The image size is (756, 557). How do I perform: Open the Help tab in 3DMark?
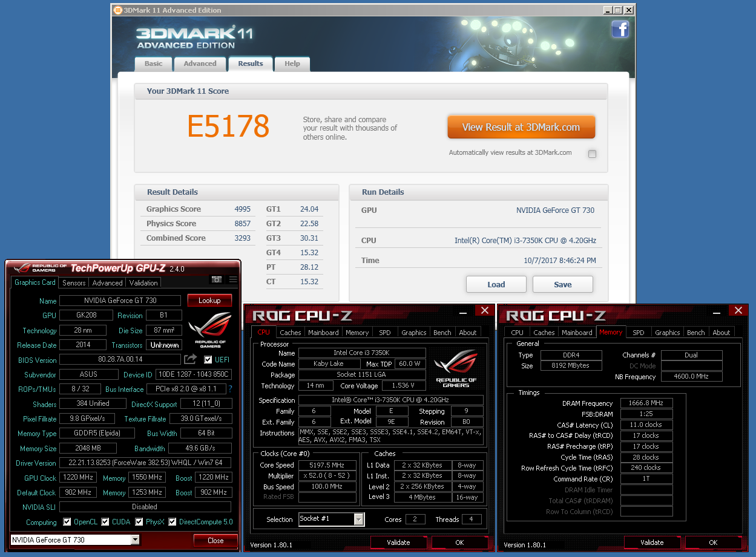click(292, 64)
